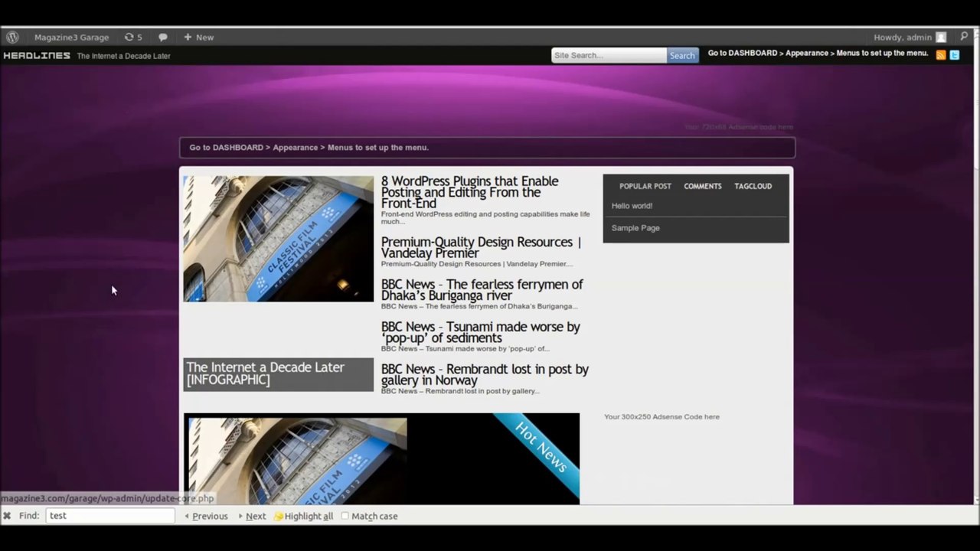Image resolution: width=980 pixels, height=551 pixels.
Task: Open The Internet a Decade Later ticker headline
Action: point(123,56)
